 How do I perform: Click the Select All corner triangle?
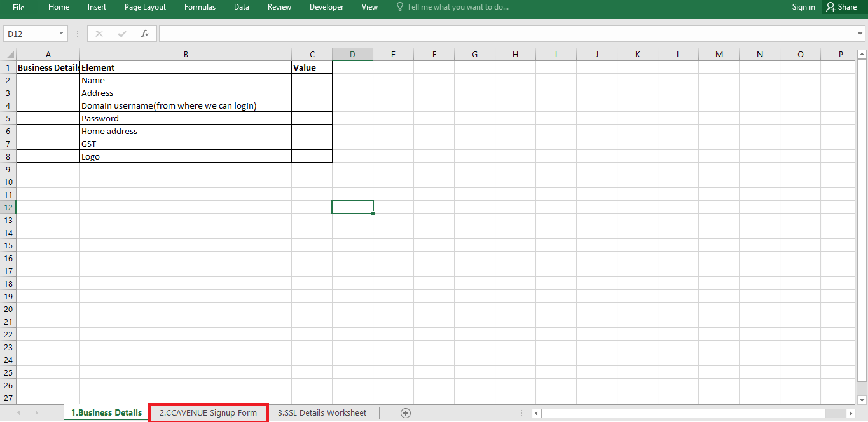[10, 55]
